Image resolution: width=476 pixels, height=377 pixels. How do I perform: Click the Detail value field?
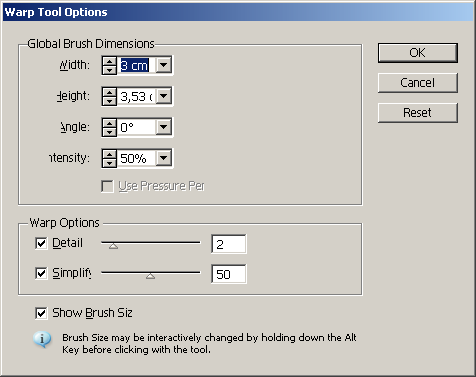click(x=229, y=244)
